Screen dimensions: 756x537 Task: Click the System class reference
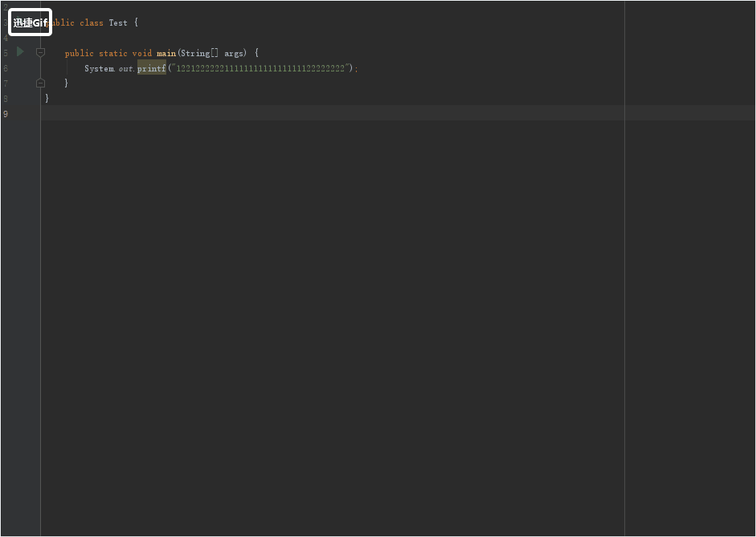(x=99, y=69)
